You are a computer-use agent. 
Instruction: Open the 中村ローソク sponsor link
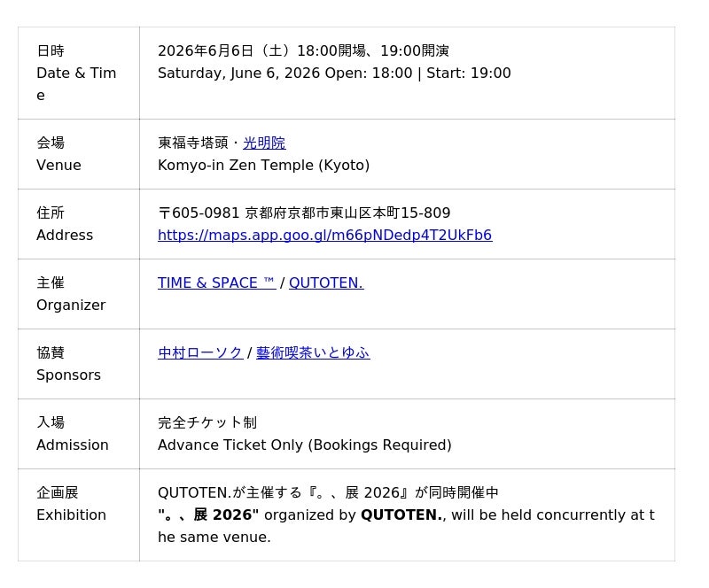point(200,352)
